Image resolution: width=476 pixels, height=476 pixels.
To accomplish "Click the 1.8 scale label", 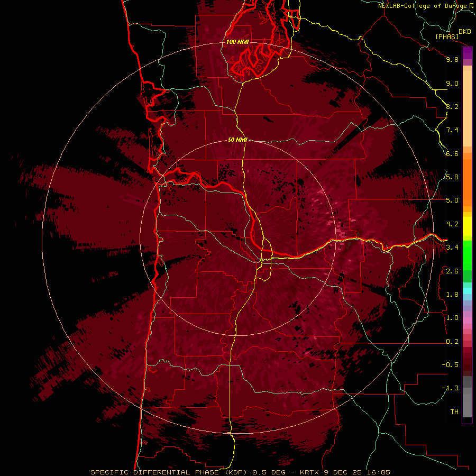I will 452,295.
